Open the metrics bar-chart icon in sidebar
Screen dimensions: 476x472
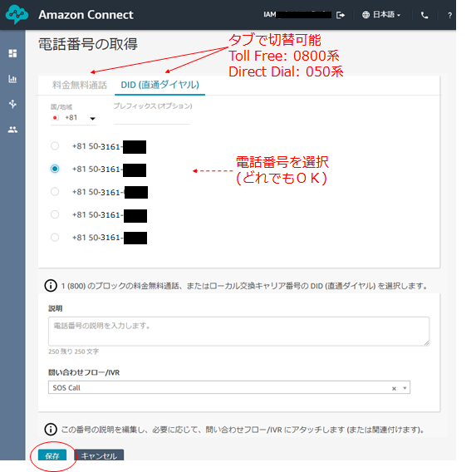click(x=12, y=79)
